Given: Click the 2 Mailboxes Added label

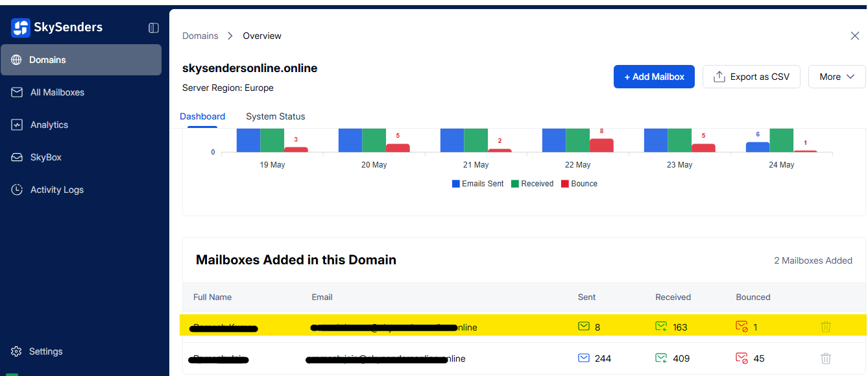Looking at the screenshot, I should point(813,260).
